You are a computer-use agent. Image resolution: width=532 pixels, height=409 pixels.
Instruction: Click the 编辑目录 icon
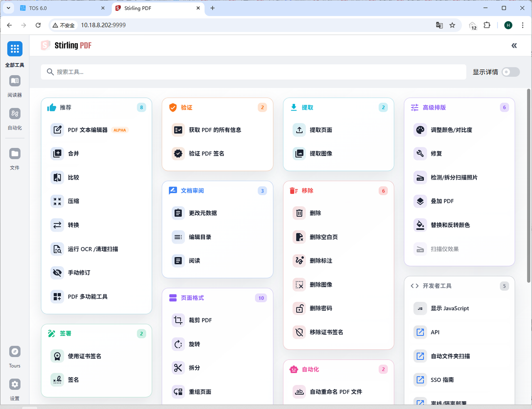tap(178, 237)
